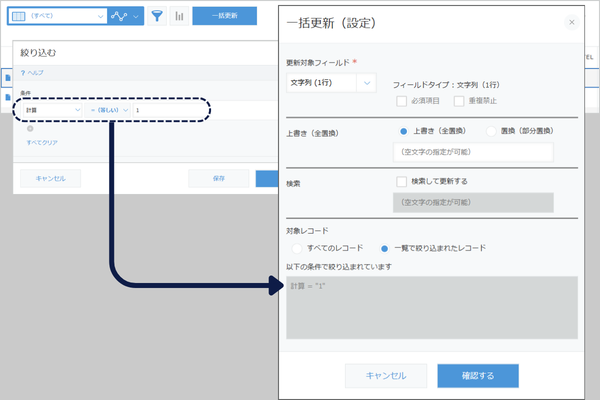Click the 更新対象フィールド label

click(x=318, y=62)
